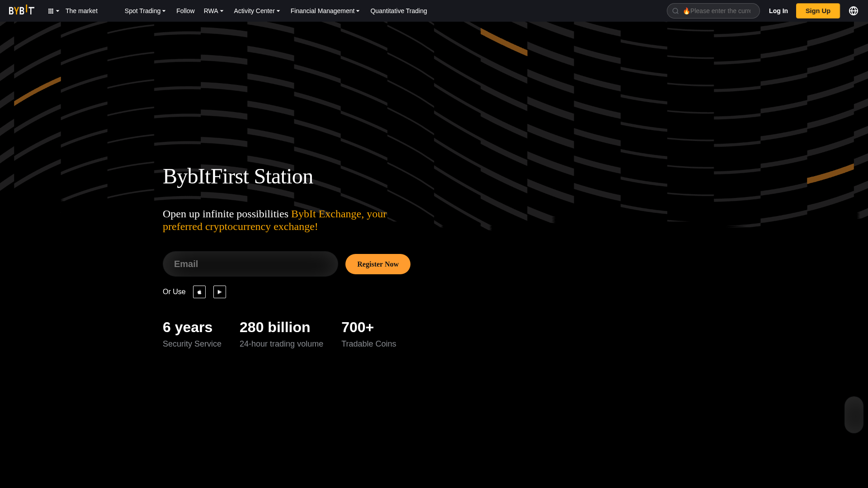This screenshot has width=868, height=488.
Task: Expand the Spot Trading dropdown
Action: [x=145, y=11]
